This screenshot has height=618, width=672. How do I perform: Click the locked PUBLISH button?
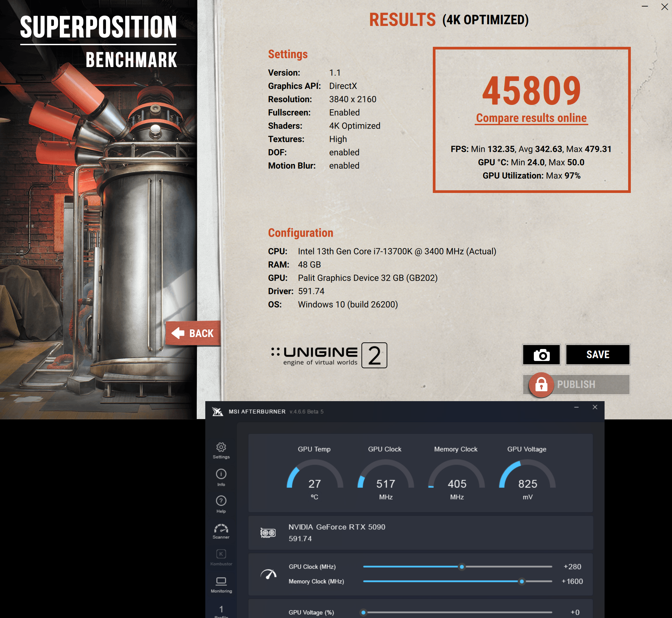point(576,385)
